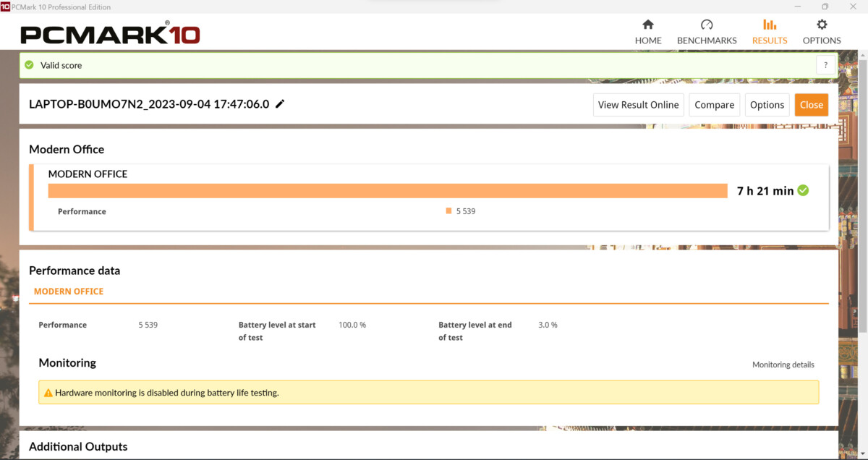Restore down the PCMark window
This screenshot has width=868, height=460.
(x=825, y=7)
